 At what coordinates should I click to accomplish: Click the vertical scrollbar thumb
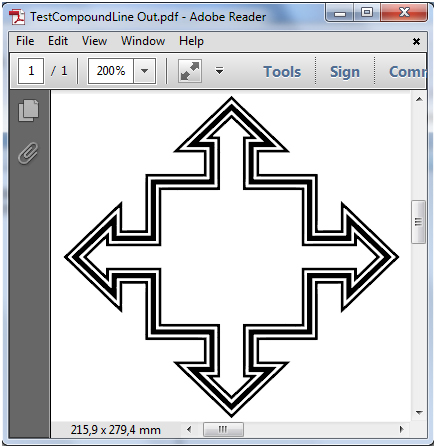419,222
